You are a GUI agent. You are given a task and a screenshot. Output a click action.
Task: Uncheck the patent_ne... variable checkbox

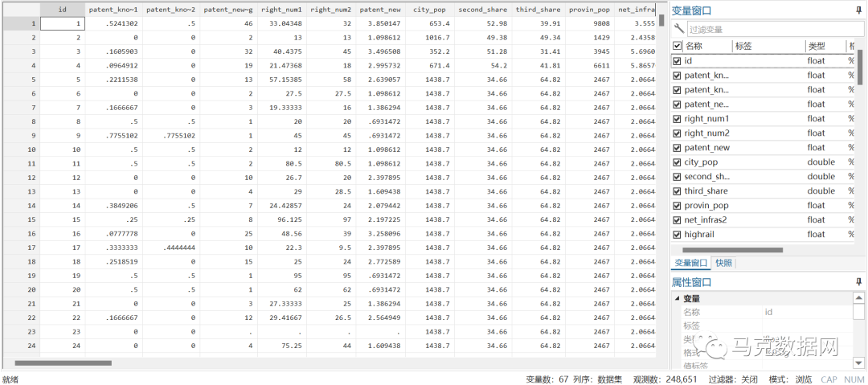(x=677, y=104)
